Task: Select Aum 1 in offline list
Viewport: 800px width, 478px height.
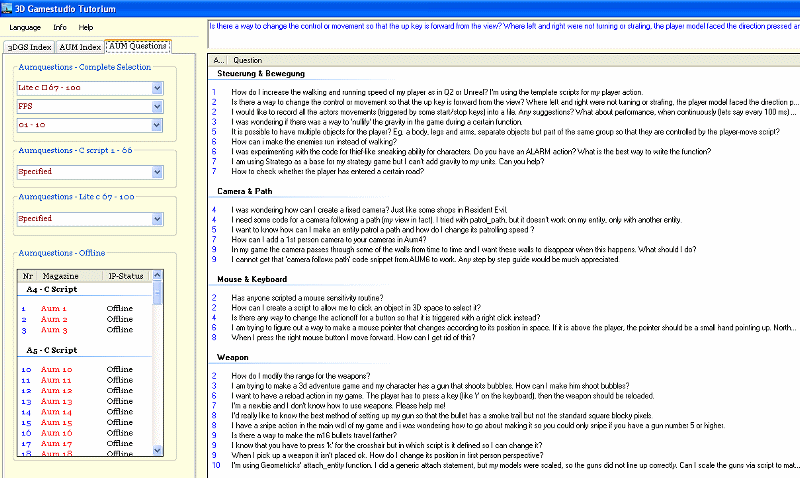Action: [x=54, y=309]
